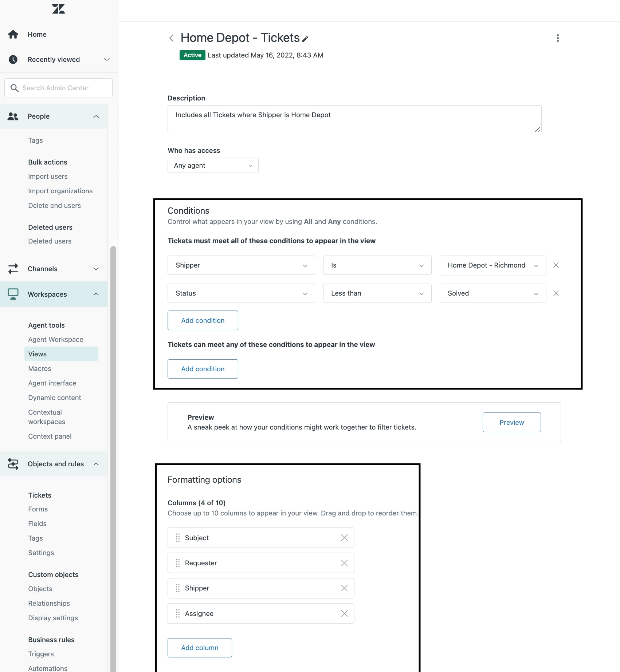Click the Active status badge

click(192, 55)
